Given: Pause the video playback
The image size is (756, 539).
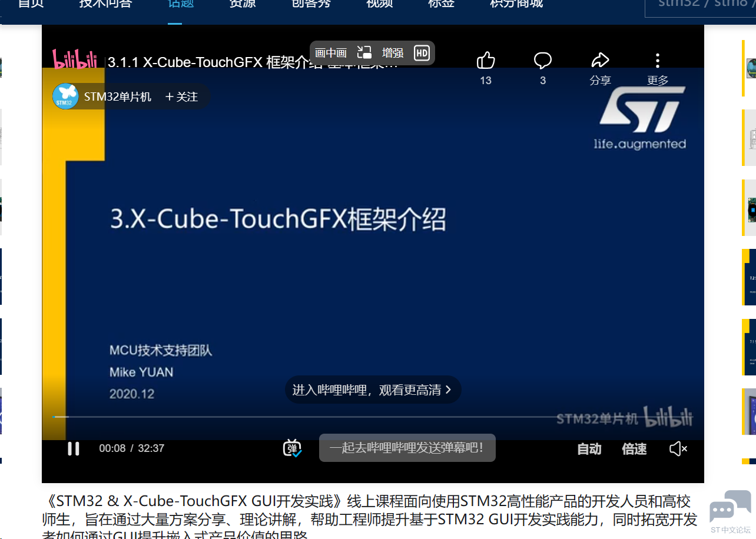Looking at the screenshot, I should pos(74,449).
